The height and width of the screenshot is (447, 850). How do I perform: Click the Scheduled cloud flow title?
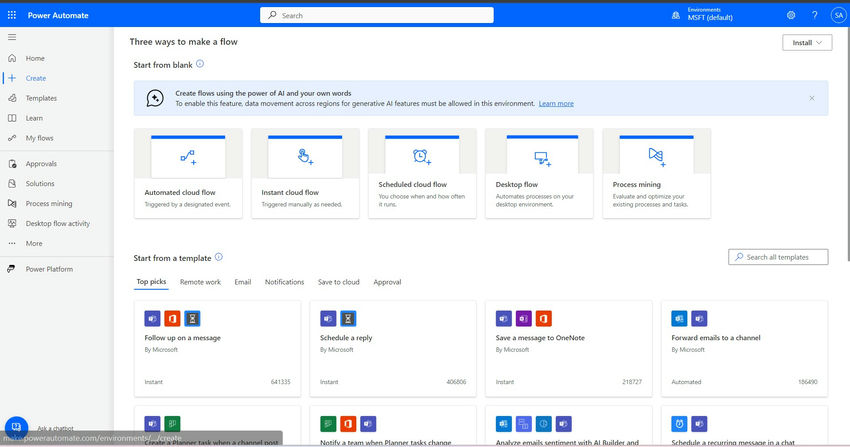click(413, 185)
